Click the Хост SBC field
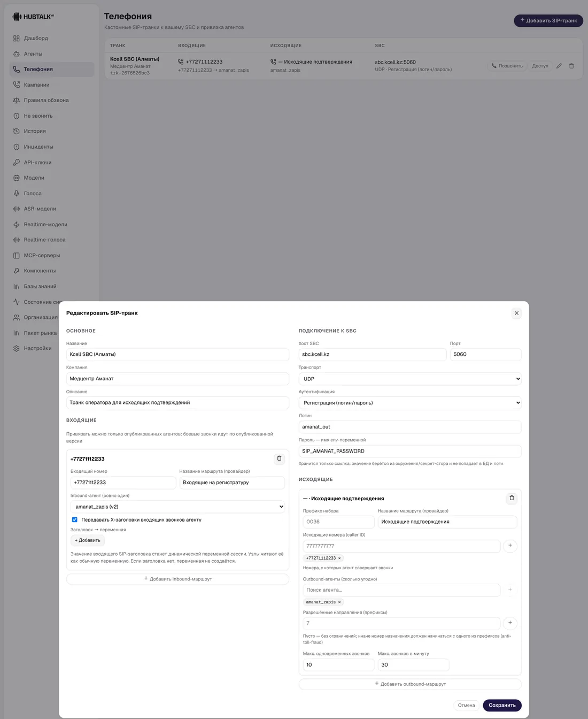 (373, 355)
